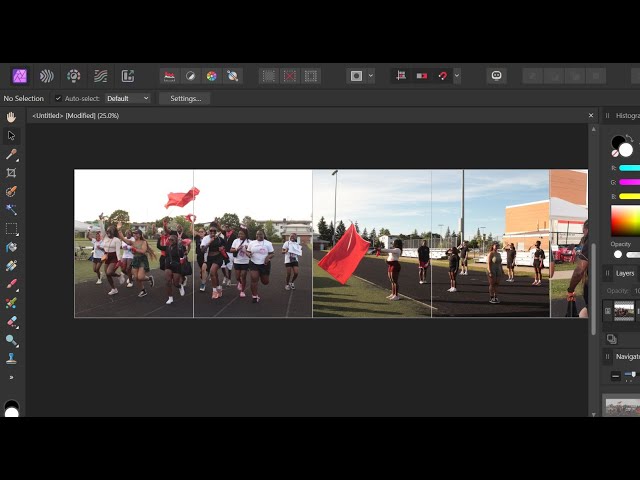Click the canvas vertical scrollbar
Image resolution: width=640 pixels, height=480 pixels.
click(x=594, y=289)
